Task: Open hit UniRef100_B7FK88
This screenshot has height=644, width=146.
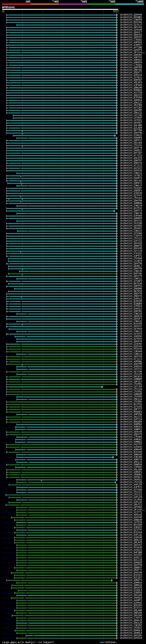Action: click(x=131, y=98)
